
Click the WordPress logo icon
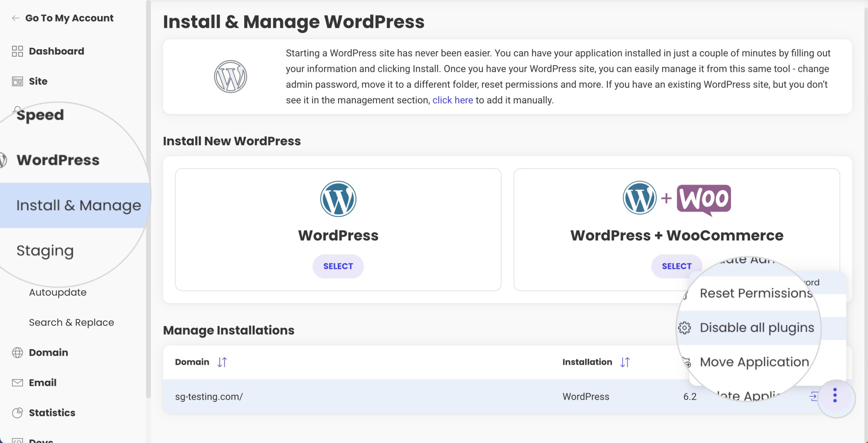click(230, 76)
